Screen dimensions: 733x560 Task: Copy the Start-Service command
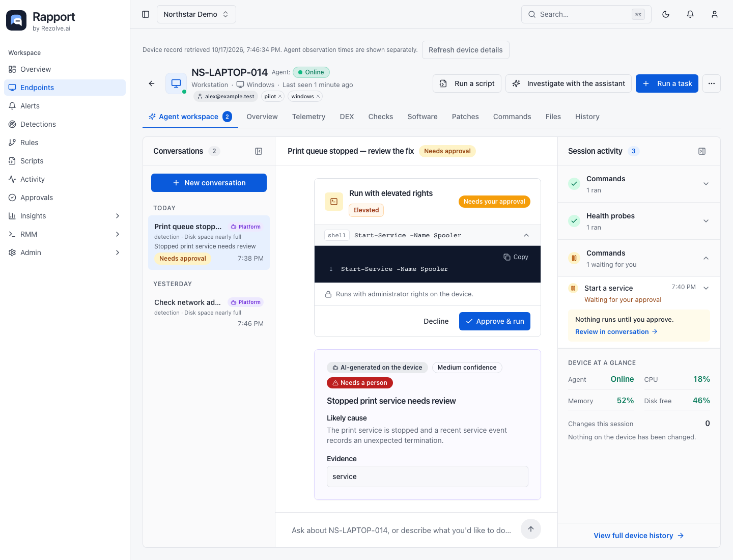(x=516, y=257)
